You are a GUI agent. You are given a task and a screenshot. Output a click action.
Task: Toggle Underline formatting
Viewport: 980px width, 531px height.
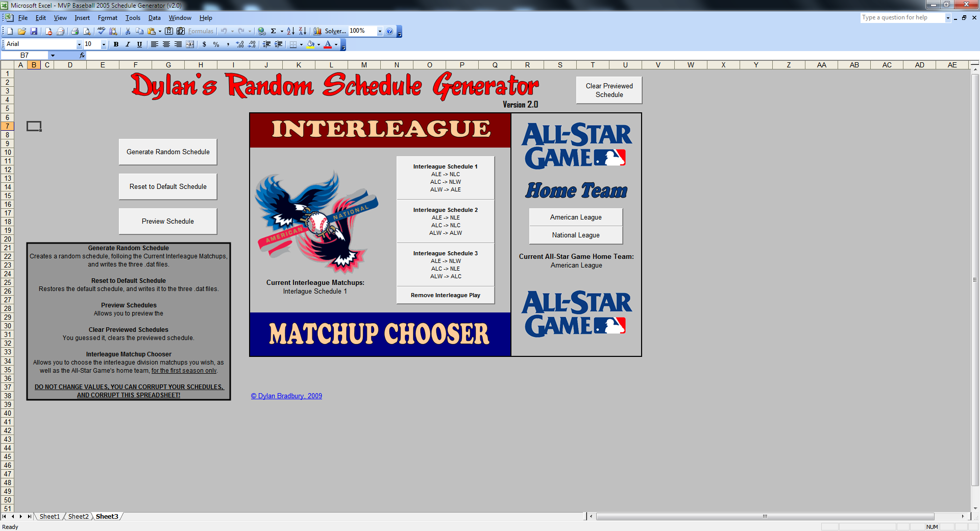tap(139, 44)
